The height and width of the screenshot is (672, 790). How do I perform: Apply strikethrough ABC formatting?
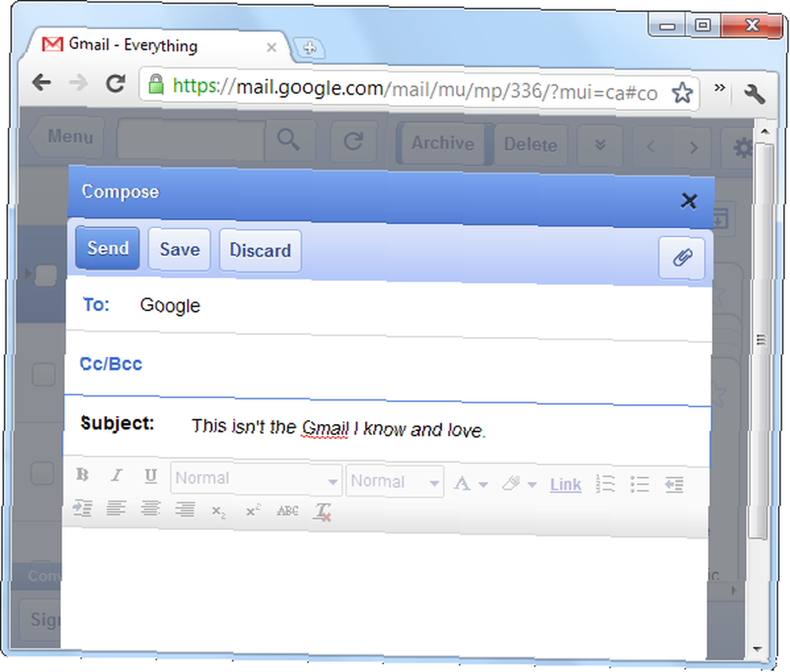click(x=288, y=512)
